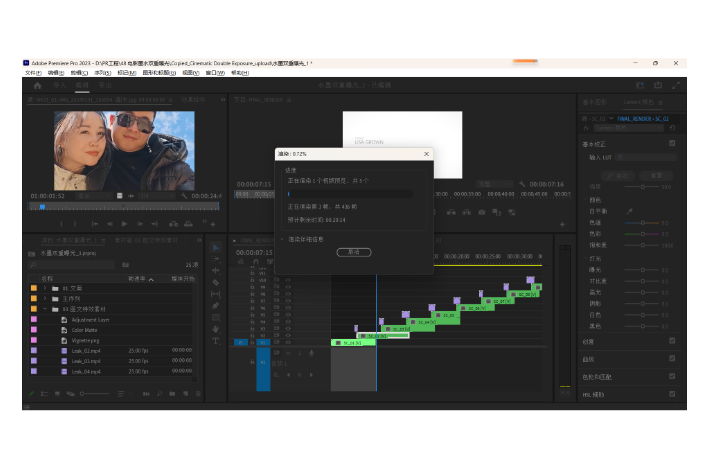Viewport: 720px width, 450px height.
Task: Expand the 主序列 bin
Action: (45, 298)
